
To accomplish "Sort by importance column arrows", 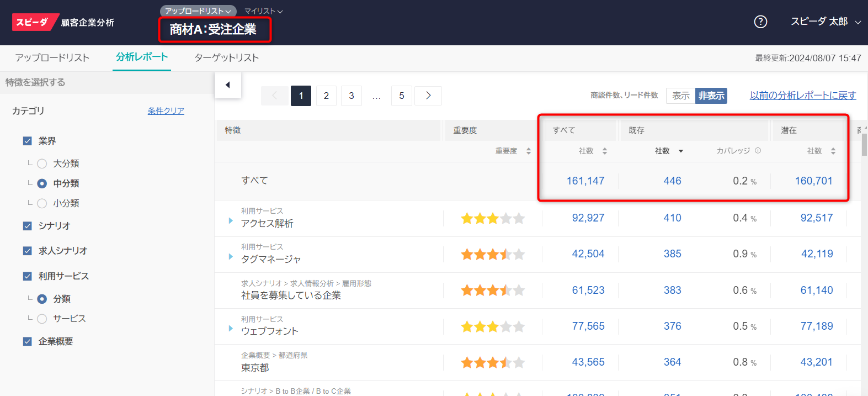I will click(528, 151).
